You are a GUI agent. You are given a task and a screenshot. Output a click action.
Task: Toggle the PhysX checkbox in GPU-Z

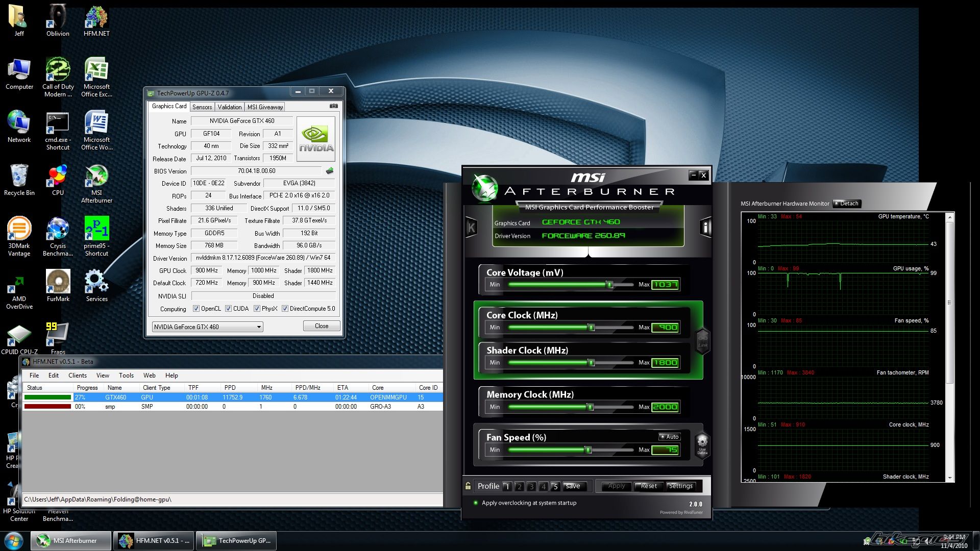tap(257, 309)
